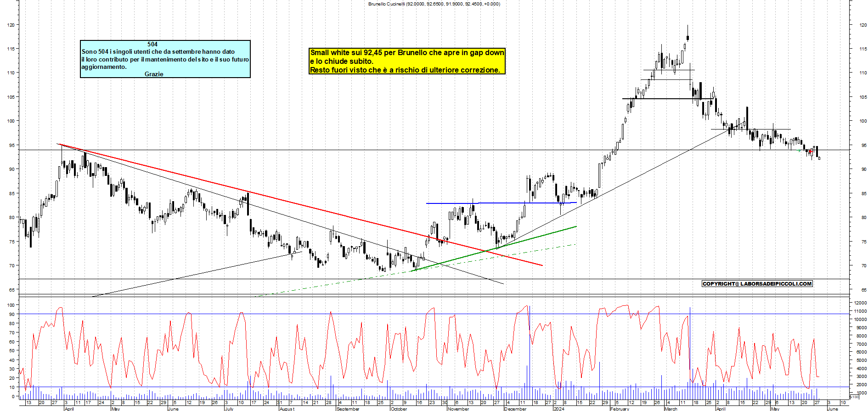
Task: Select the blue horizontal resistance line
Action: point(501,203)
